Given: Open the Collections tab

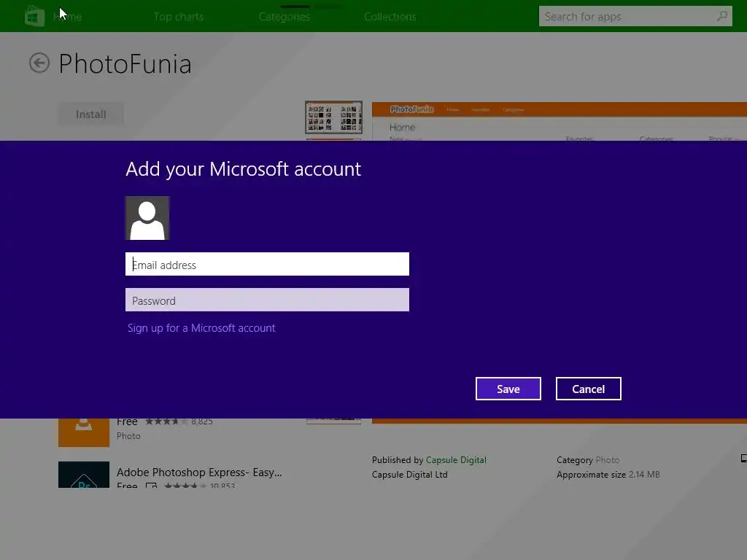Looking at the screenshot, I should [390, 17].
